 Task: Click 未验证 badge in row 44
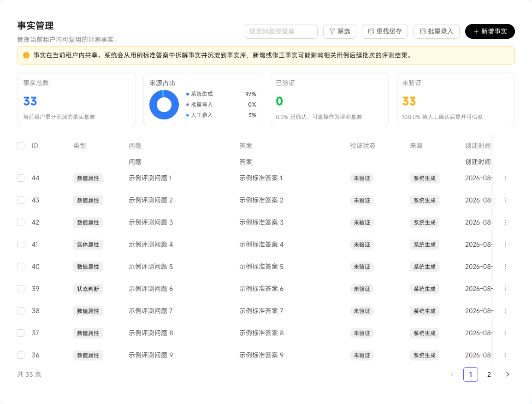(x=362, y=178)
